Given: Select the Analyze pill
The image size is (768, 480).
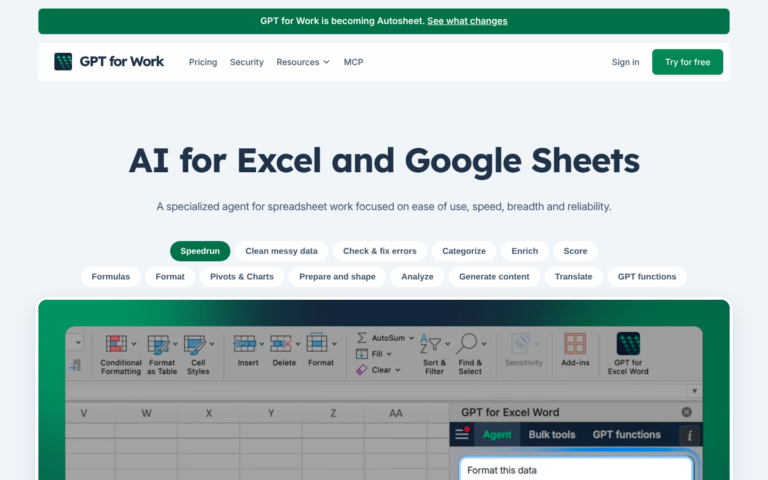Looking at the screenshot, I should (417, 276).
